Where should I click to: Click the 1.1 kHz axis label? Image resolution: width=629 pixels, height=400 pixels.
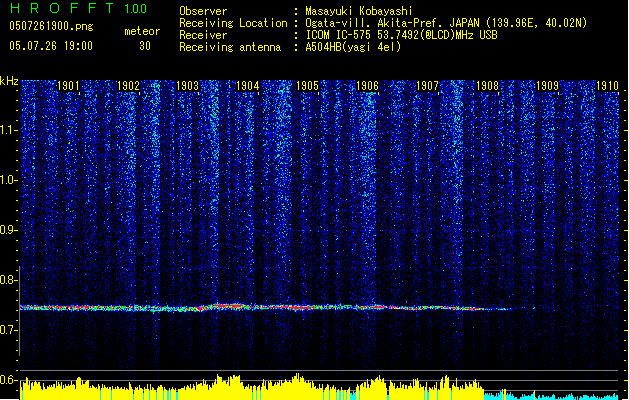coord(9,130)
